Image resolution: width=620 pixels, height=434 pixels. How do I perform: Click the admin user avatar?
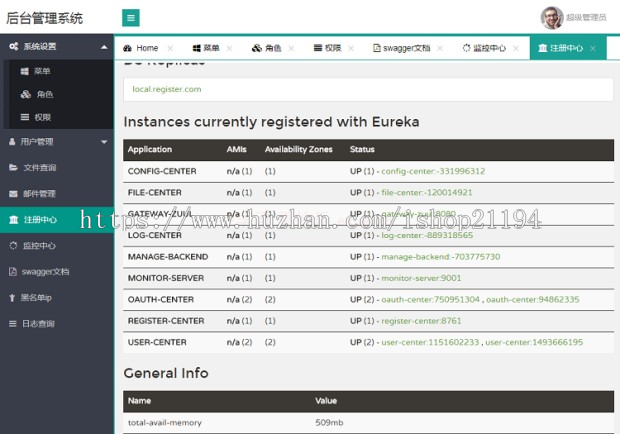[x=551, y=18]
